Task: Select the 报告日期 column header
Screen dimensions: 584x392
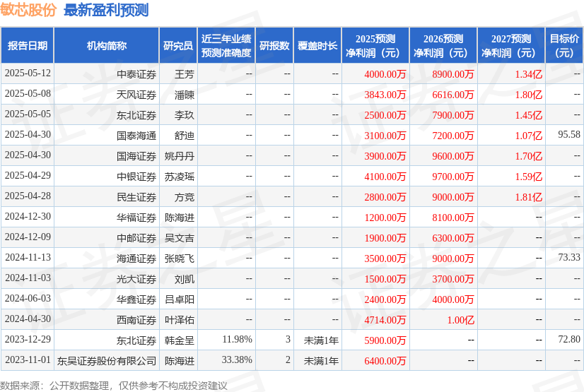Action: [28, 45]
